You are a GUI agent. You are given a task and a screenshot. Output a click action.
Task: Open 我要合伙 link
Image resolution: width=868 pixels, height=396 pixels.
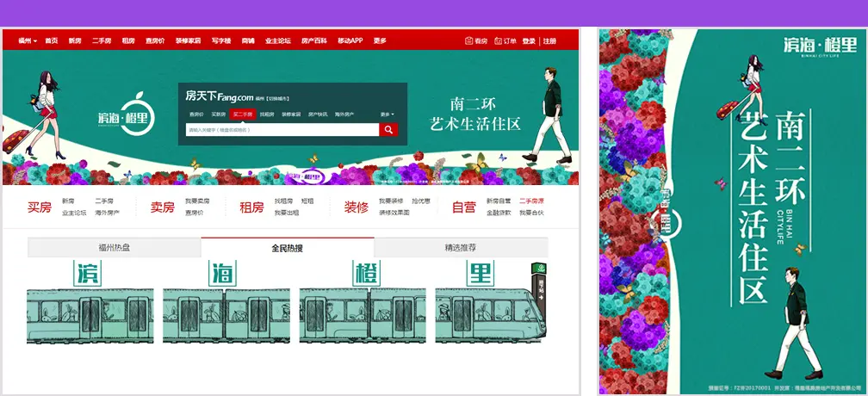531,213
